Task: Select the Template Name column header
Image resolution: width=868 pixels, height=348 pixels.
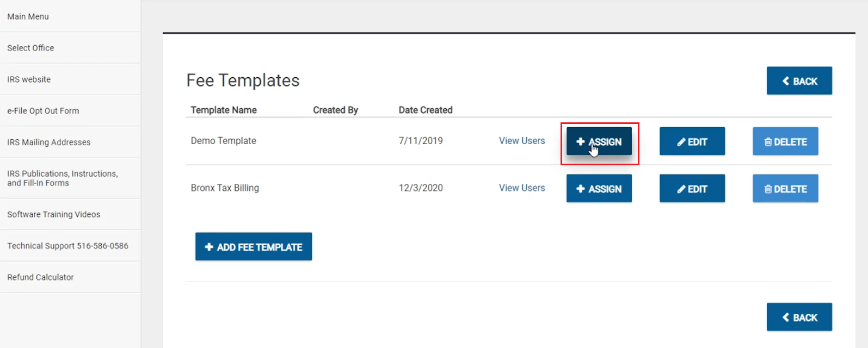Action: [224, 110]
